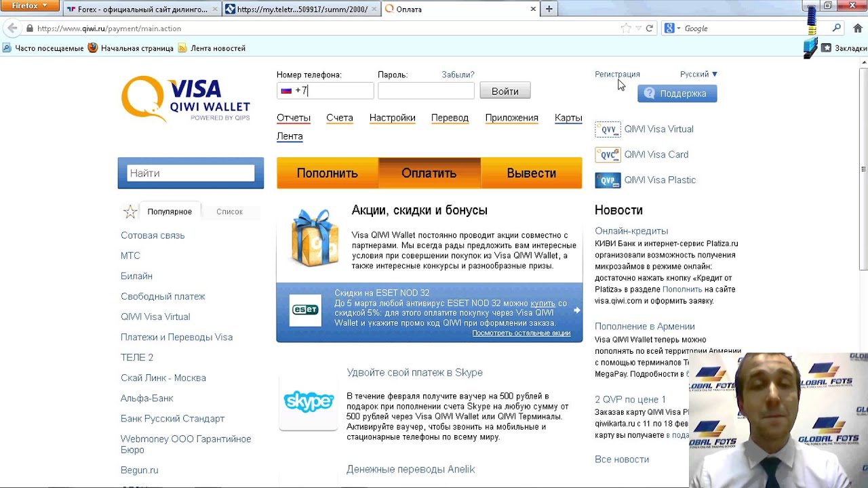
Task: Focus the Пароль password field
Action: pos(426,90)
